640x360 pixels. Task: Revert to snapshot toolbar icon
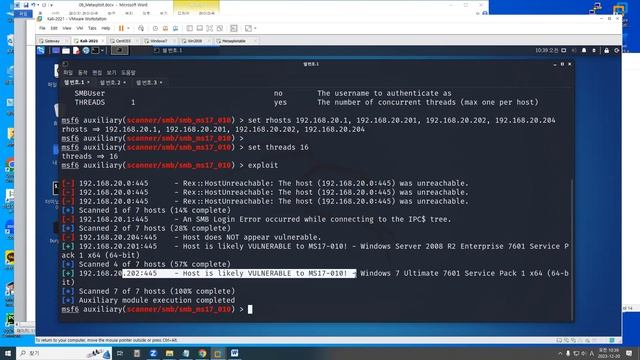[165, 28]
